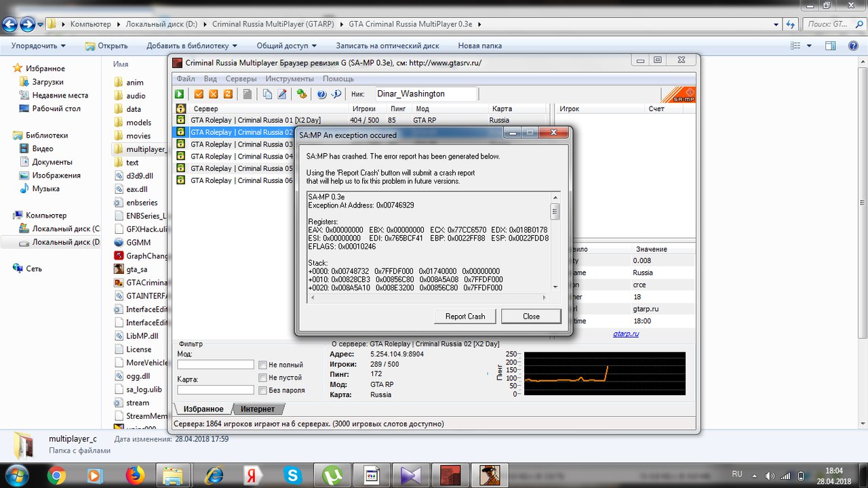Click the crash report vertical scrollbar thumb
Viewport: 868px width, 488px height.
pyautogui.click(x=555, y=211)
